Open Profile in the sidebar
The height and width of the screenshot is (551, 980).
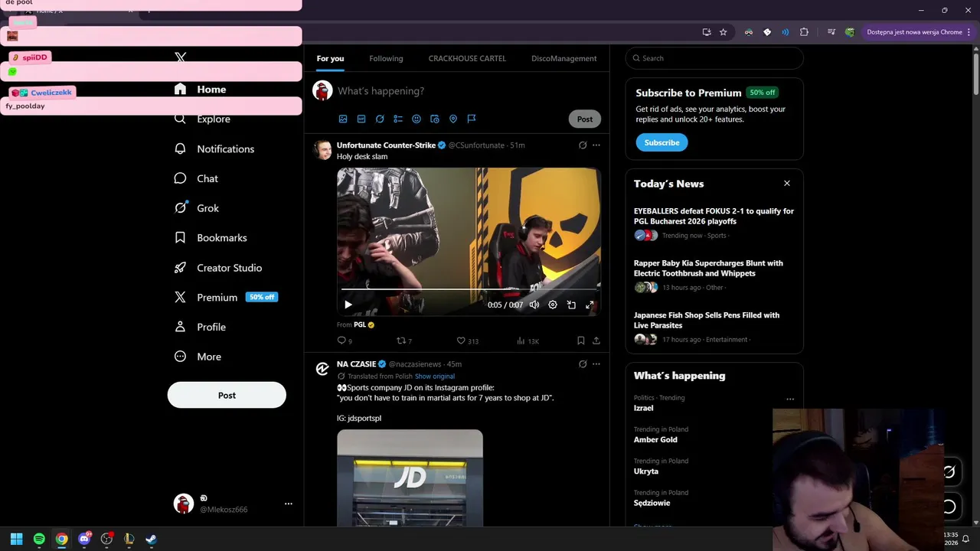(200, 327)
